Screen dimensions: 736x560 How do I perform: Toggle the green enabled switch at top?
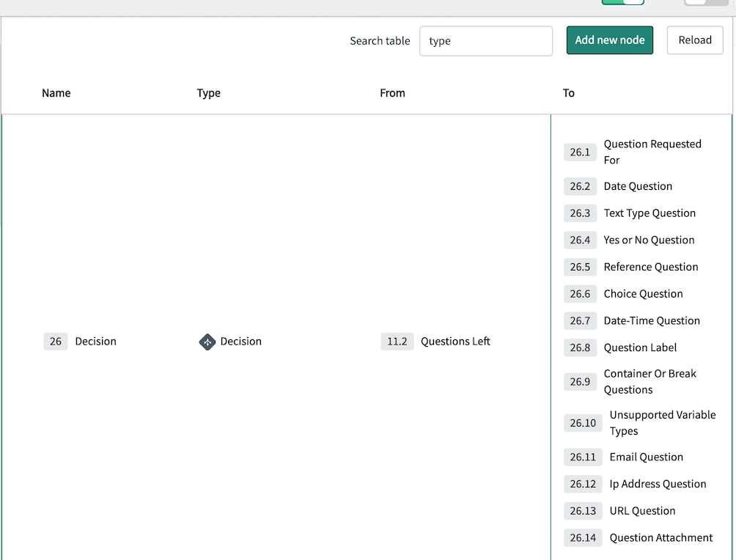[x=622, y=2]
